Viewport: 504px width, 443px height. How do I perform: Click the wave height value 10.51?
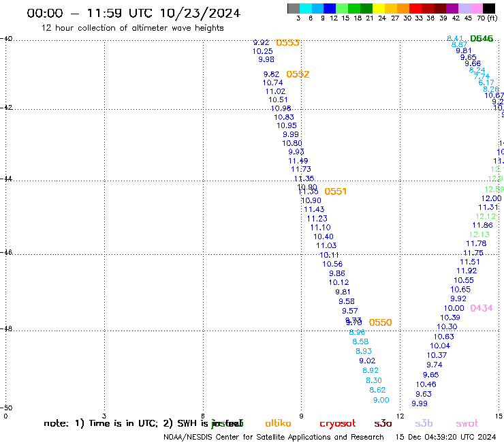point(278,100)
